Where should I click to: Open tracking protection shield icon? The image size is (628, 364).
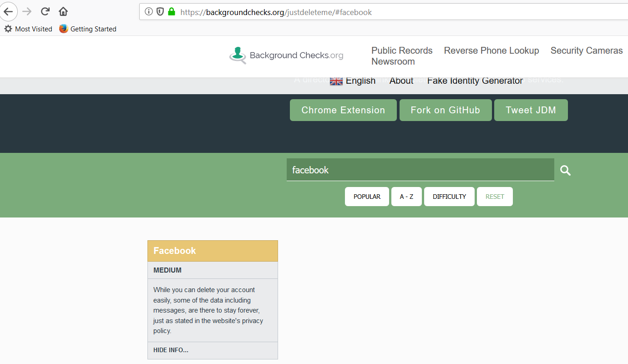coord(160,12)
